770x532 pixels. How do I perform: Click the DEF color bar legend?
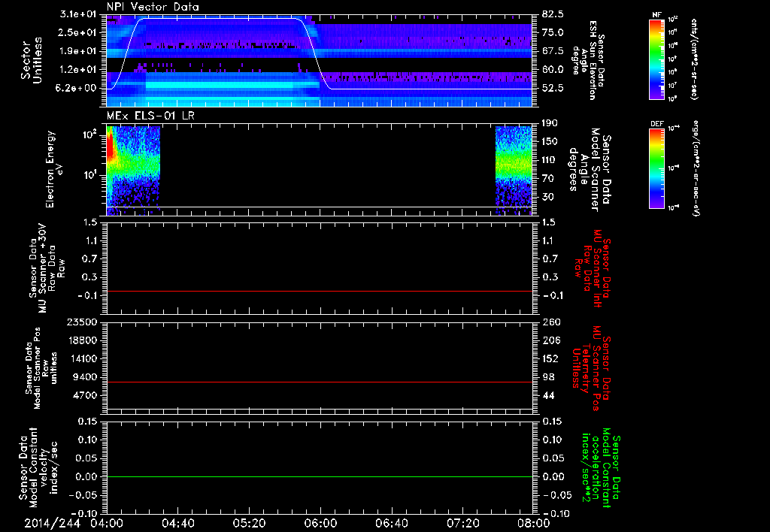pos(657,168)
